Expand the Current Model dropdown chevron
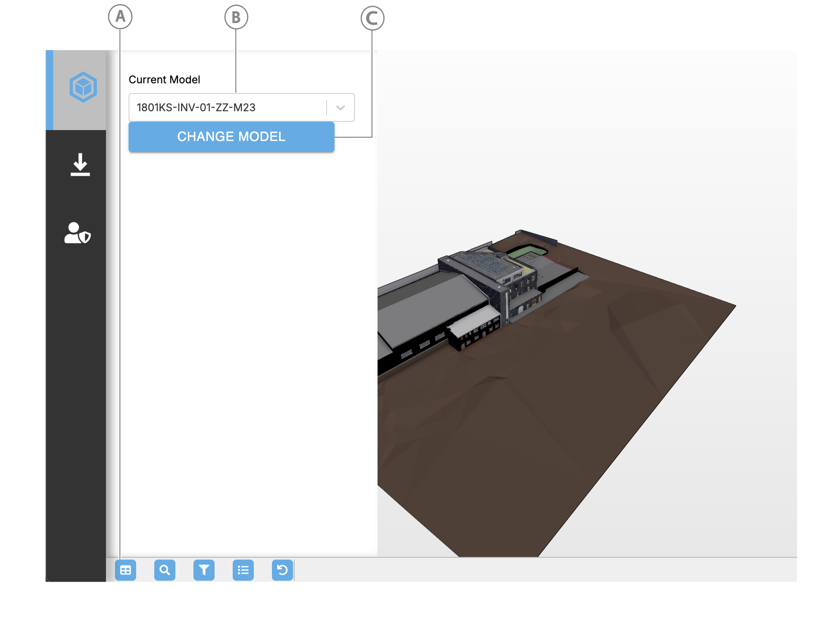This screenshot has height=622, width=840. point(341,108)
